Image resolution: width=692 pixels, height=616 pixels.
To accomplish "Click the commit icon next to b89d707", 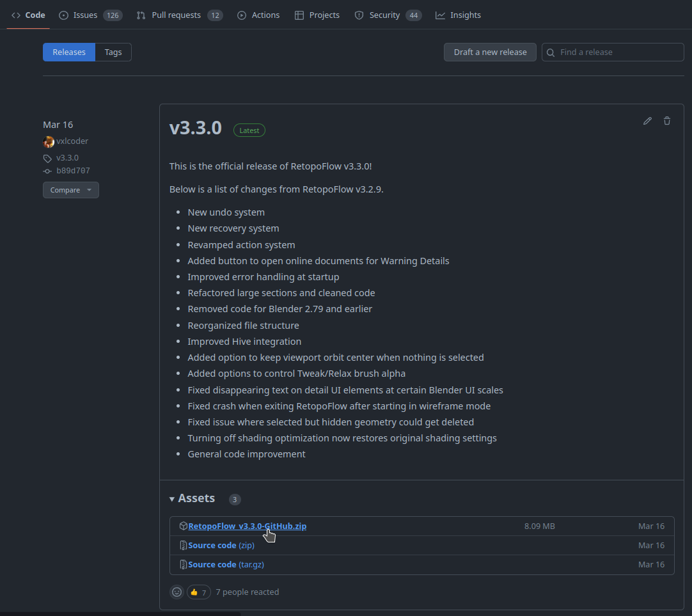I will [x=47, y=171].
